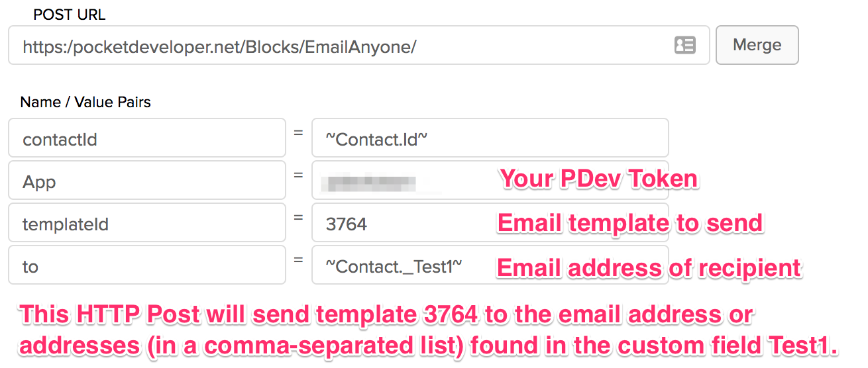Click the equals sign beside App
The height and width of the screenshot is (368, 868).
pyautogui.click(x=298, y=175)
